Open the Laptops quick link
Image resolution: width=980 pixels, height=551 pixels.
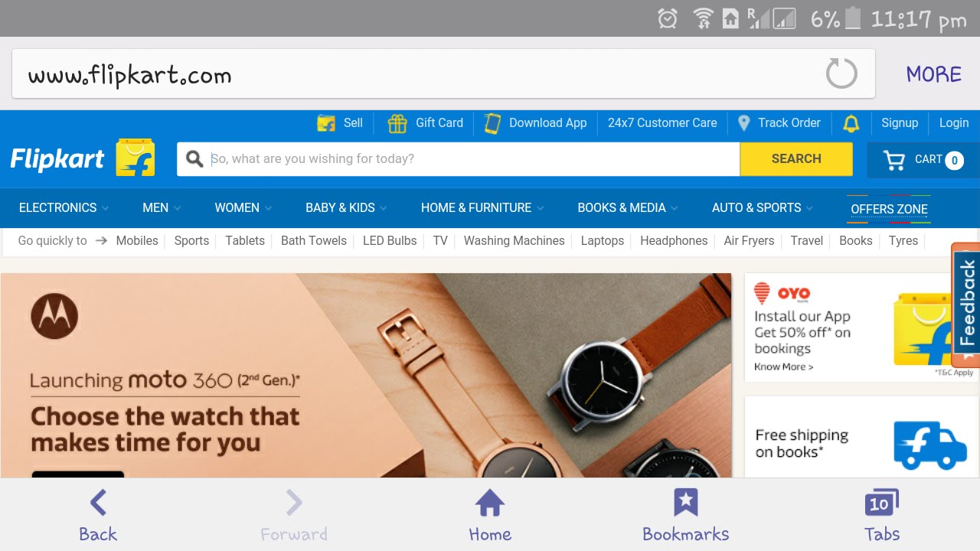603,240
